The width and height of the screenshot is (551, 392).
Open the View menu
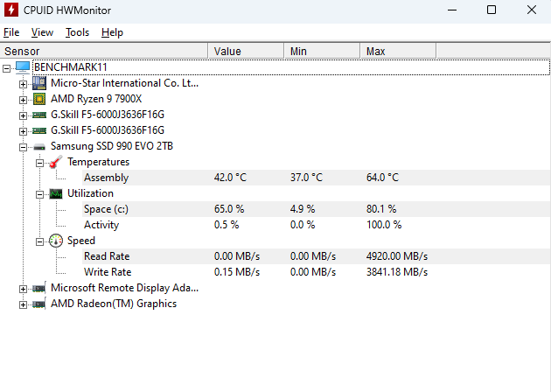pos(42,32)
